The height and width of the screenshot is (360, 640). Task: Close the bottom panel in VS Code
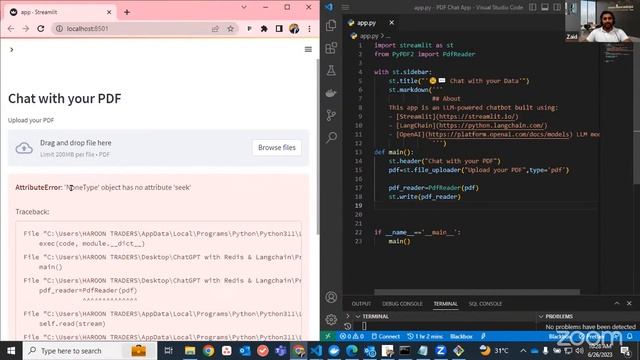tap(629, 303)
